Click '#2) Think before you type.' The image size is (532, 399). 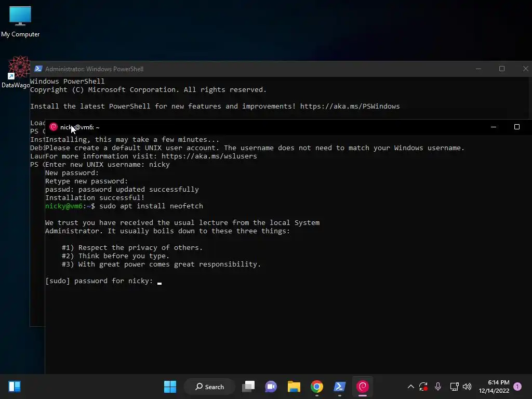point(115,256)
